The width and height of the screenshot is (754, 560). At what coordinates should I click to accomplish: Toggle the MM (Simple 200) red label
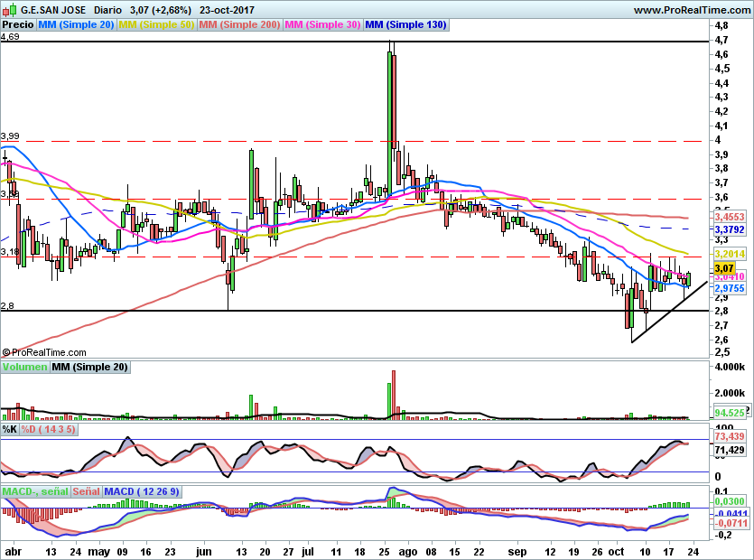[239, 25]
